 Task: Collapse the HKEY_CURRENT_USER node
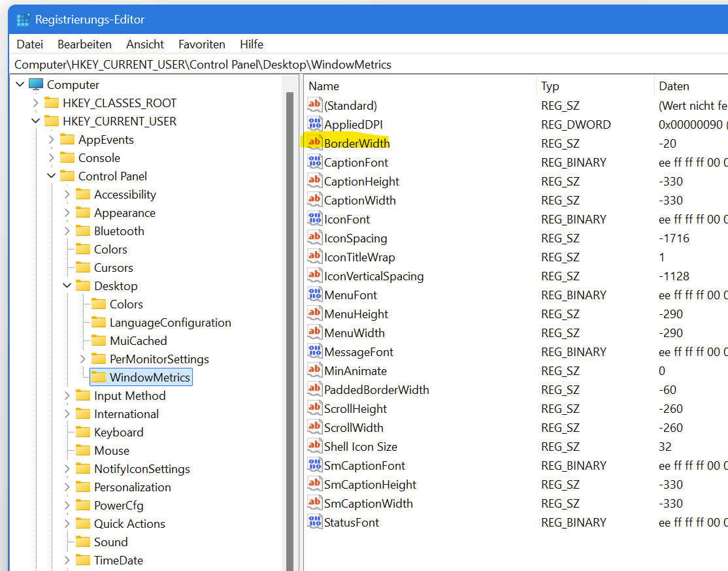pos(36,121)
